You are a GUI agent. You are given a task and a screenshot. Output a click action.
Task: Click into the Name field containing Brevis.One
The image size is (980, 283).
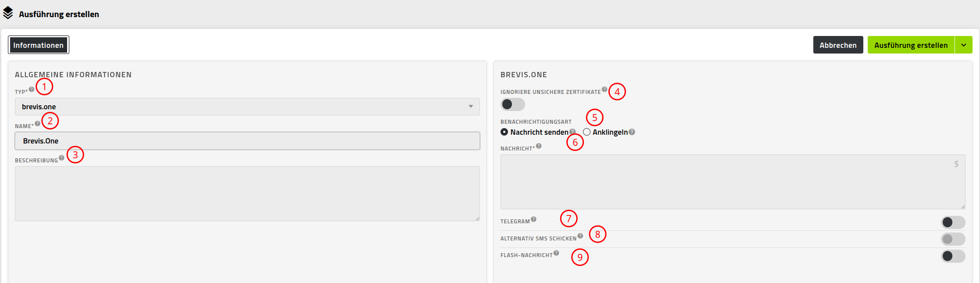point(247,141)
